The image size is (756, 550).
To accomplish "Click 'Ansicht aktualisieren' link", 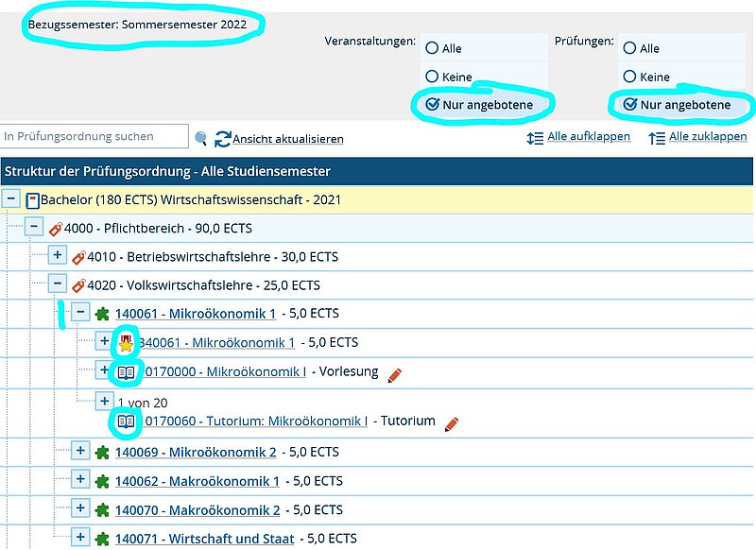I will [288, 139].
